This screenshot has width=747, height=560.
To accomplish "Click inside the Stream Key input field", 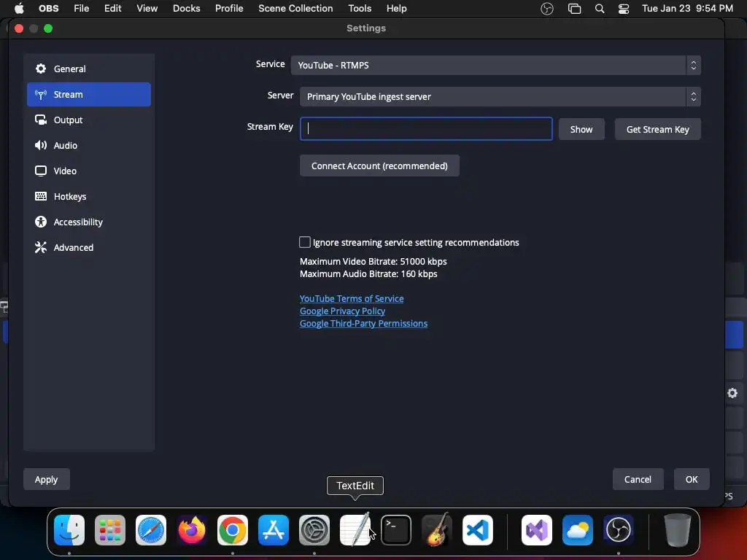I will (426, 129).
